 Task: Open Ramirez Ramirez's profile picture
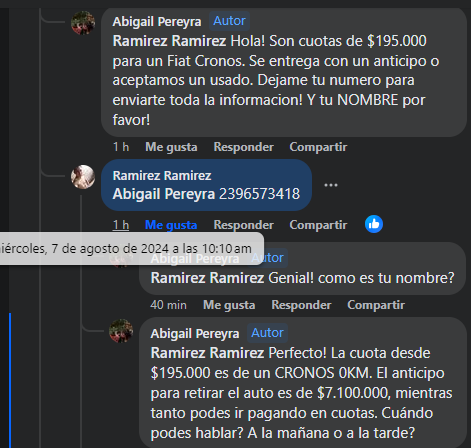83,177
